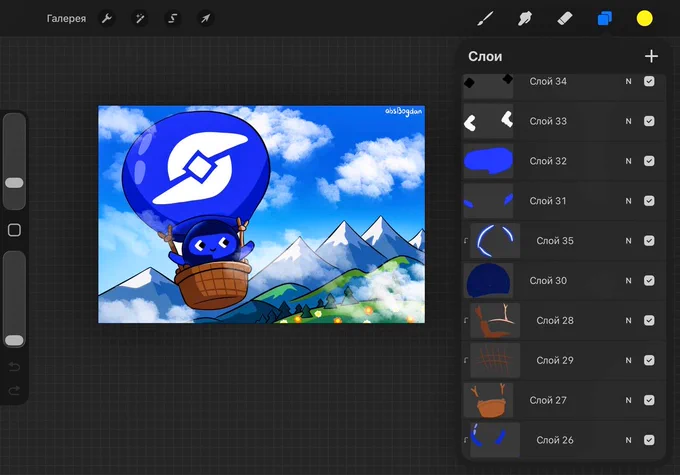Open blend mode N for Слой 27
This screenshot has width=680, height=475.
[628, 400]
